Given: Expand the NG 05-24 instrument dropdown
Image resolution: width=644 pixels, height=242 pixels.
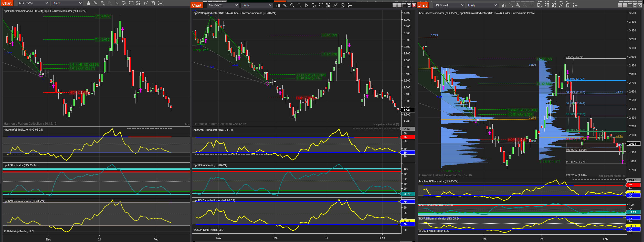Looking at the screenshot, I should 449,5.
